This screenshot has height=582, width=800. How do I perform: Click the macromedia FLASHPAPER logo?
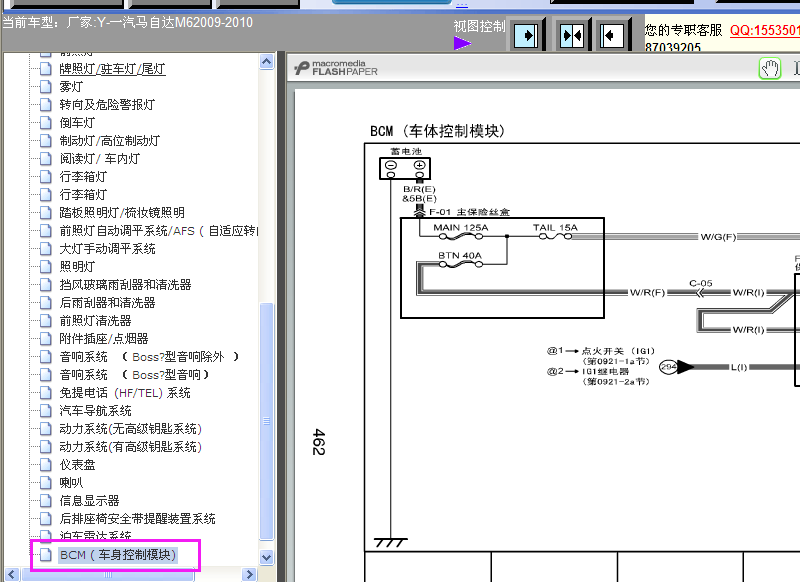330,66
